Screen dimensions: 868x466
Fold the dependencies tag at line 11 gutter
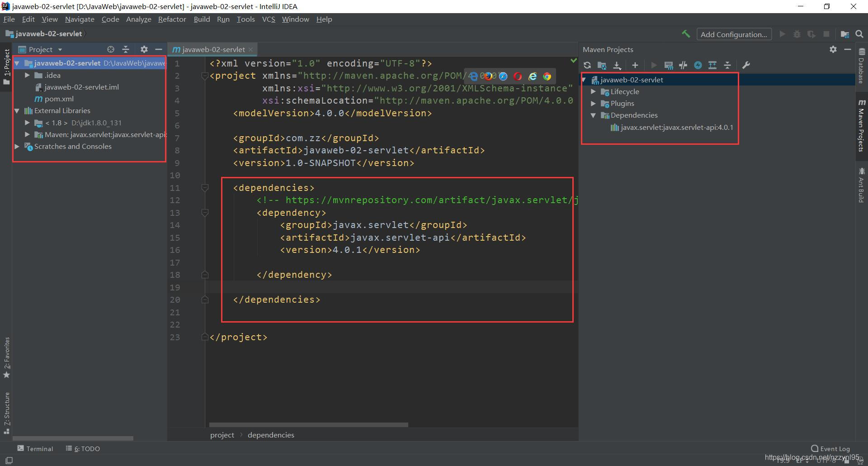[x=205, y=188]
